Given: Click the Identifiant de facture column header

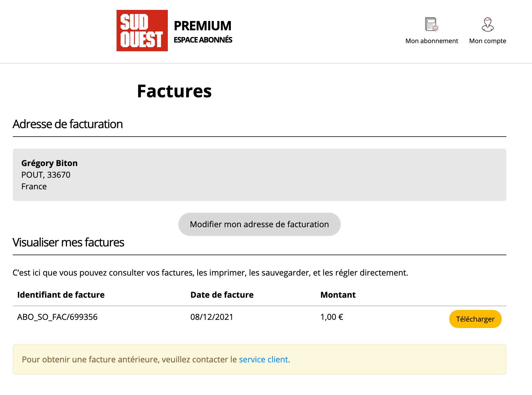Looking at the screenshot, I should point(61,295).
